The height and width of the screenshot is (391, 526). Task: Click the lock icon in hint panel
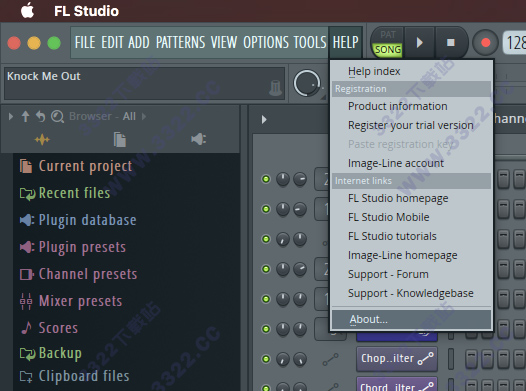pyautogui.click(x=275, y=88)
